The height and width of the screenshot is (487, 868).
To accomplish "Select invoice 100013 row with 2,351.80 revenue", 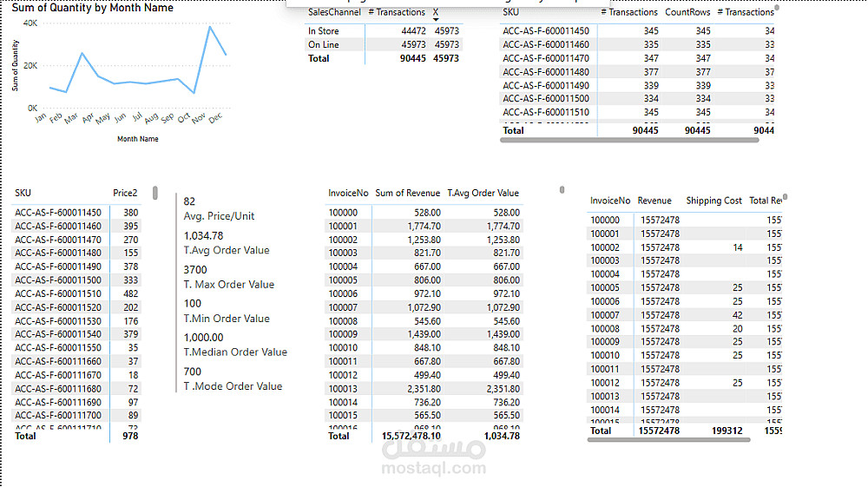I will pyautogui.click(x=424, y=389).
